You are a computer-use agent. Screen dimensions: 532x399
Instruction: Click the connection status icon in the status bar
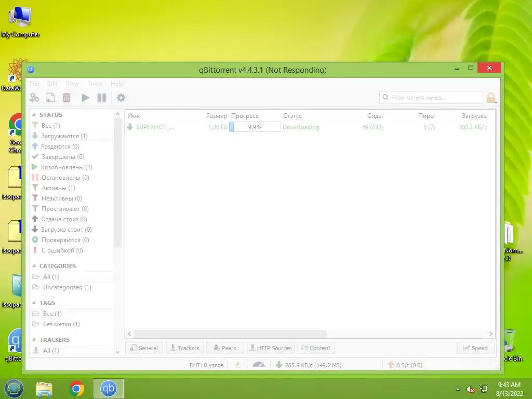[237, 365]
